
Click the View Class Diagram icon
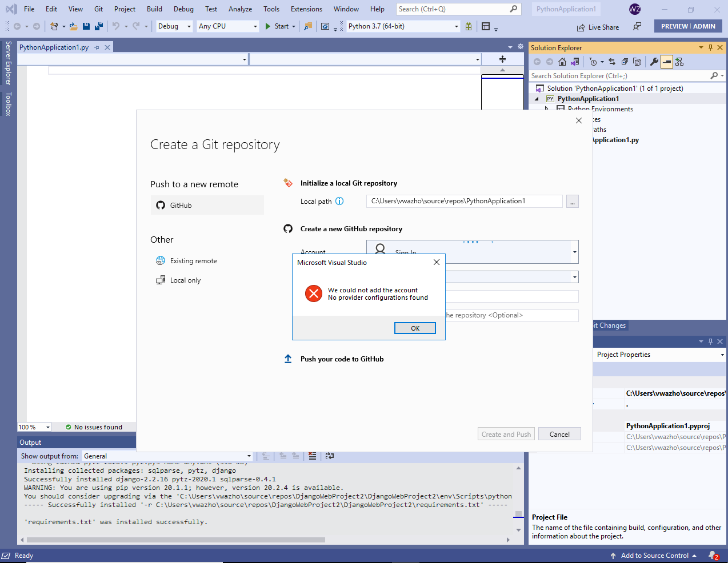click(679, 62)
